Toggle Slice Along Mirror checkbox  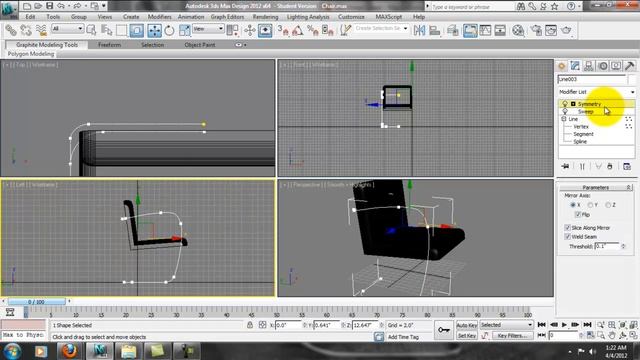[x=567, y=227]
